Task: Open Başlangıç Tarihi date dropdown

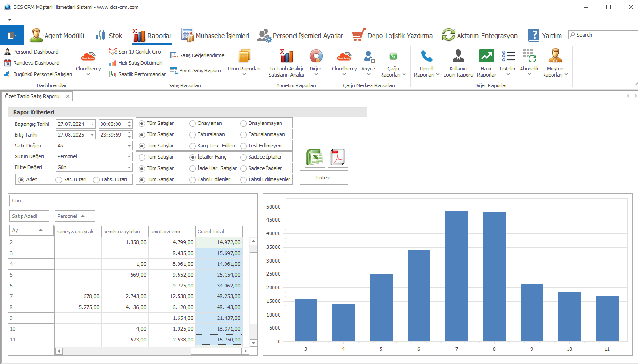Action: coord(92,124)
